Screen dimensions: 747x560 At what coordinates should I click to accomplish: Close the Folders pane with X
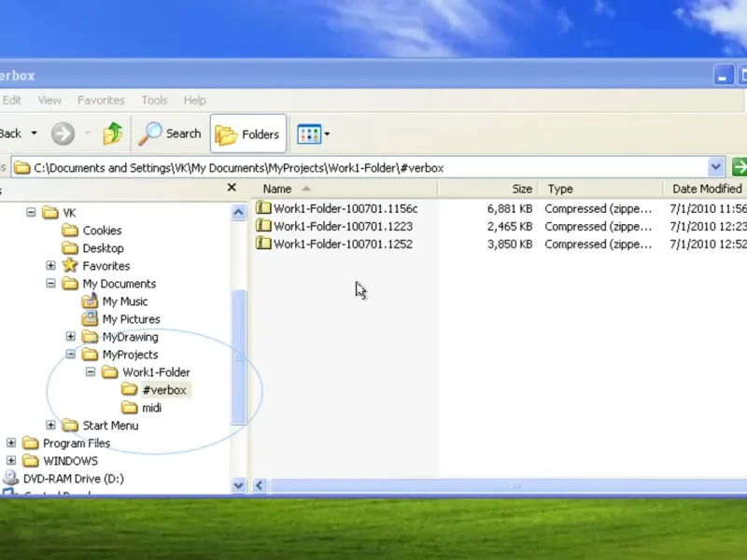point(232,188)
